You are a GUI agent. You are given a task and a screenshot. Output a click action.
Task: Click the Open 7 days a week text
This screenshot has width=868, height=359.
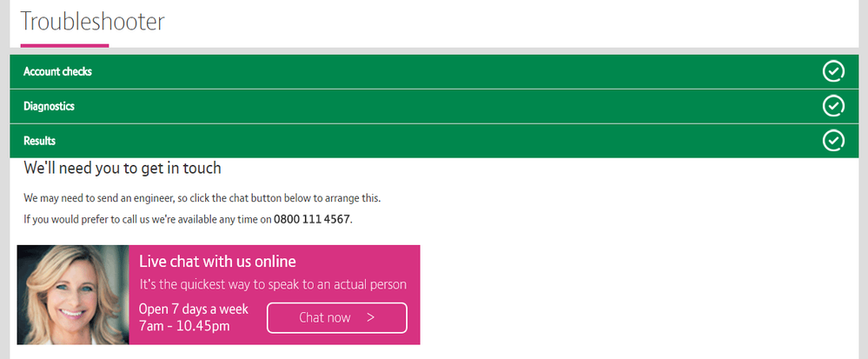point(194,309)
